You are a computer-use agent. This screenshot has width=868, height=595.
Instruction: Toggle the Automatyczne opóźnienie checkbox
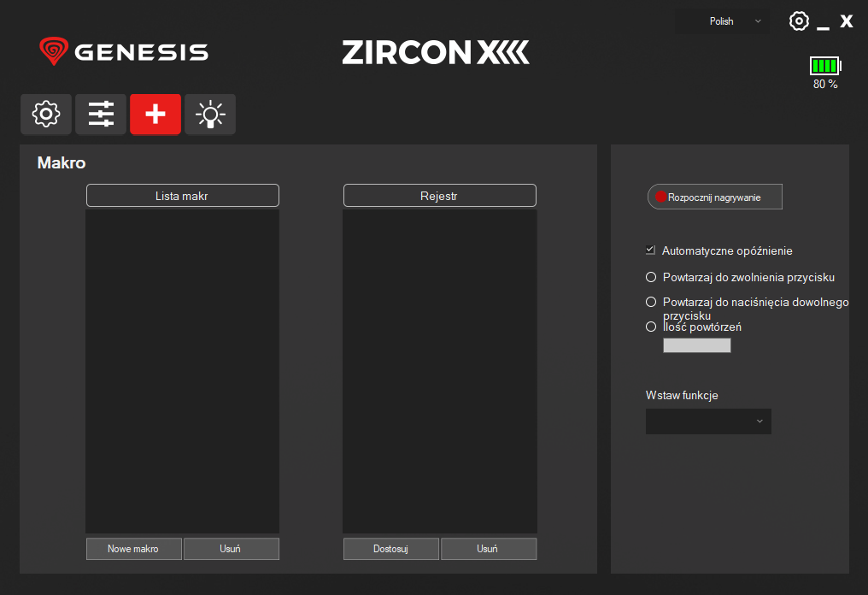click(650, 250)
